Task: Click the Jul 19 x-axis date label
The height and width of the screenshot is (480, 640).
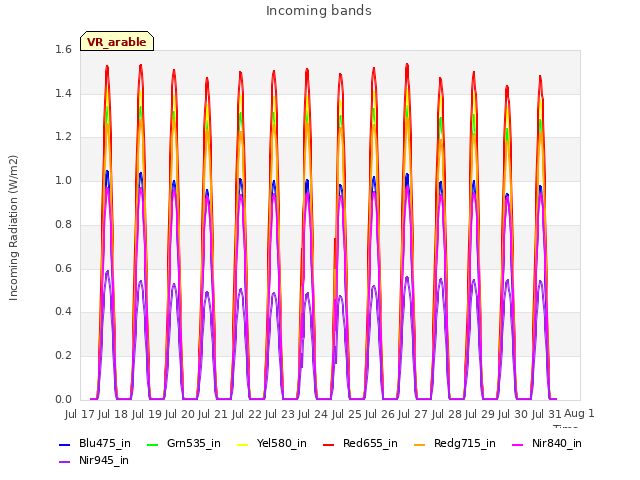Action: click(x=147, y=415)
